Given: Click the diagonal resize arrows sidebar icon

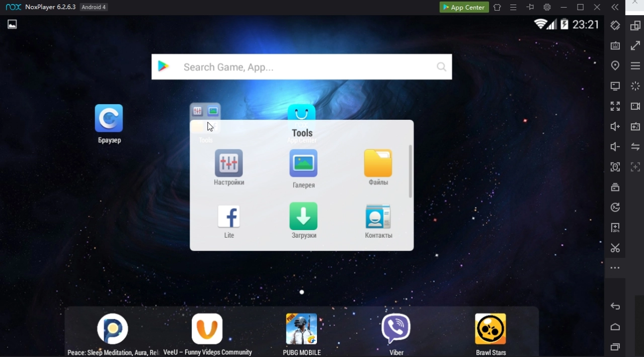Looking at the screenshot, I should tap(635, 45).
